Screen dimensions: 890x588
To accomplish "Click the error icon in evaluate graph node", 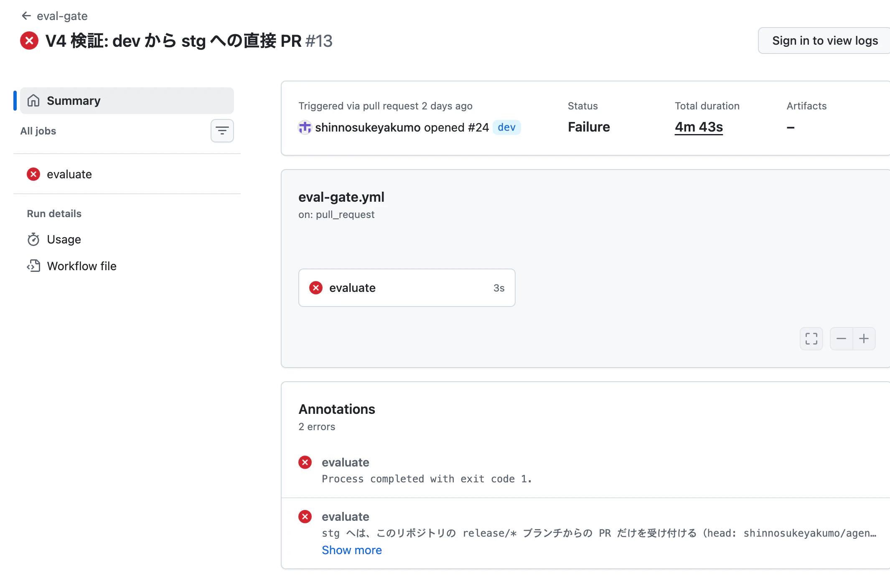I will (x=316, y=288).
